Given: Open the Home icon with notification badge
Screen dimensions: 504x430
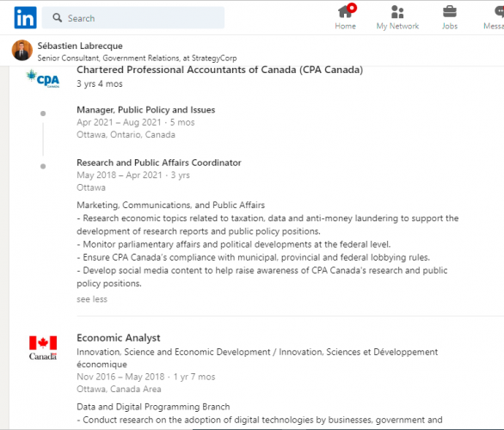Looking at the screenshot, I should point(347,11).
